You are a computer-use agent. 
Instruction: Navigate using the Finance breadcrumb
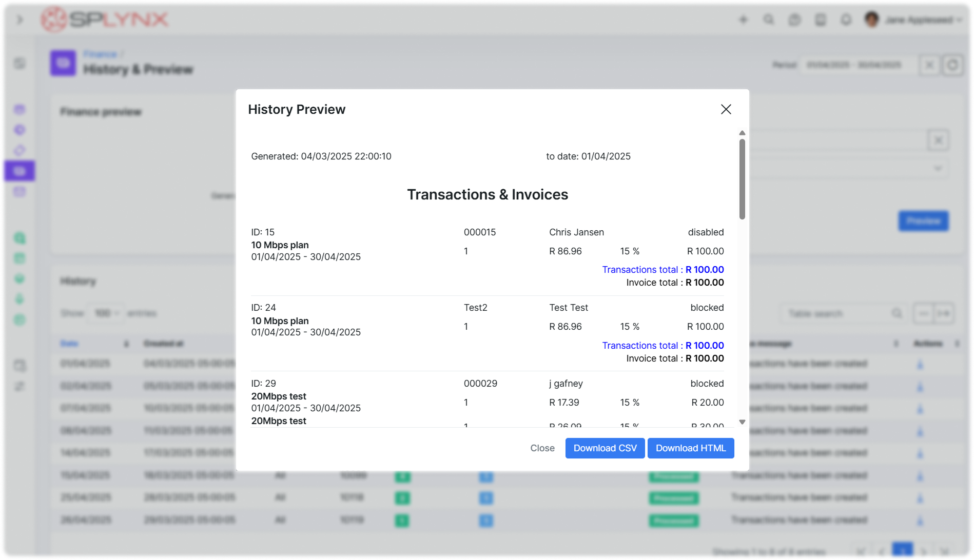pos(100,53)
